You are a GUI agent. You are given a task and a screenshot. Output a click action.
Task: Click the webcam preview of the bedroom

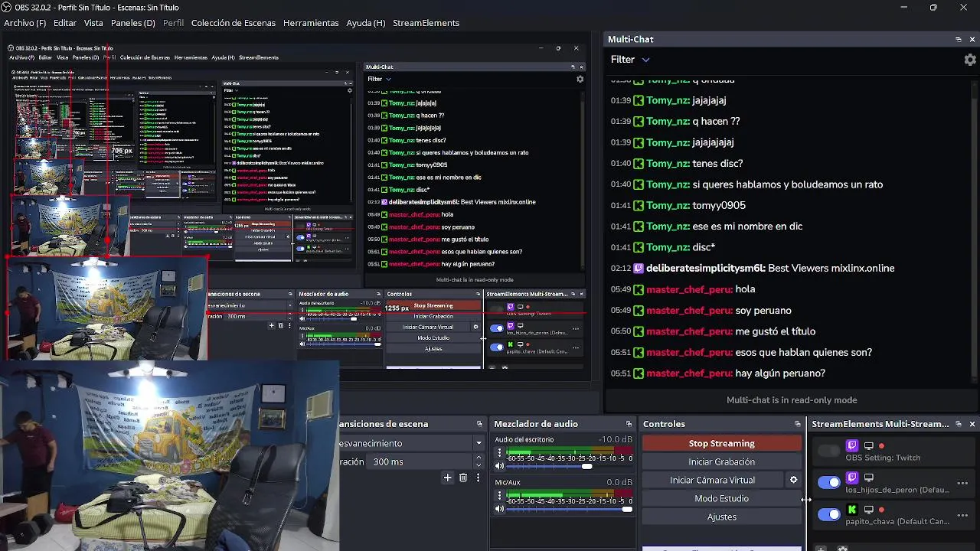point(169,455)
